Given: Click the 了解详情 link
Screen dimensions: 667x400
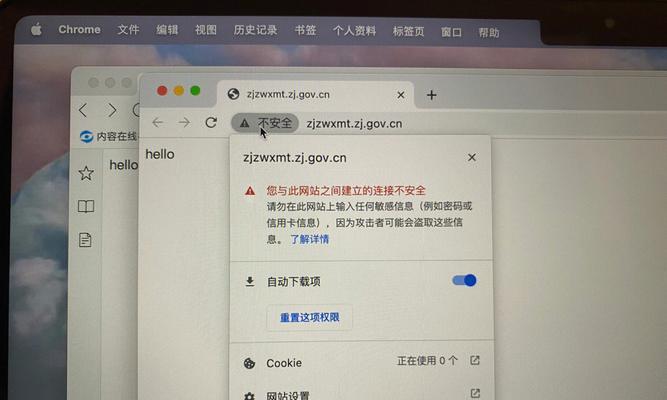Looking at the screenshot, I should tap(310, 239).
